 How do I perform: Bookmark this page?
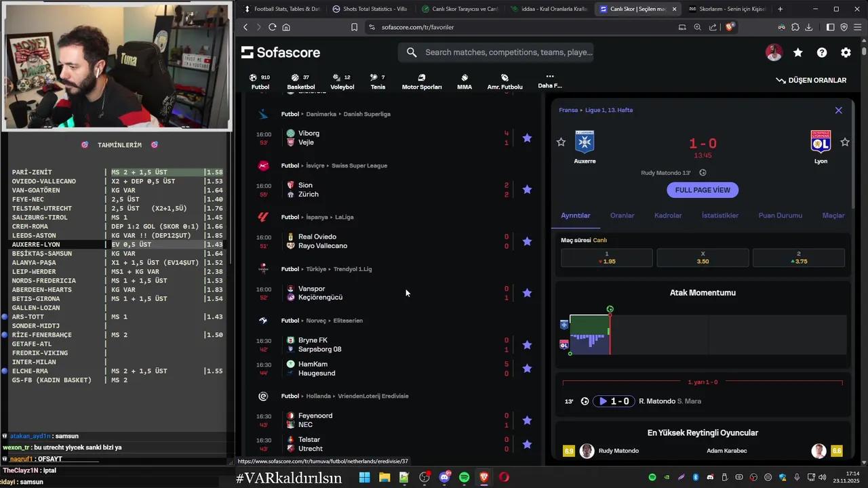pyautogui.click(x=354, y=27)
